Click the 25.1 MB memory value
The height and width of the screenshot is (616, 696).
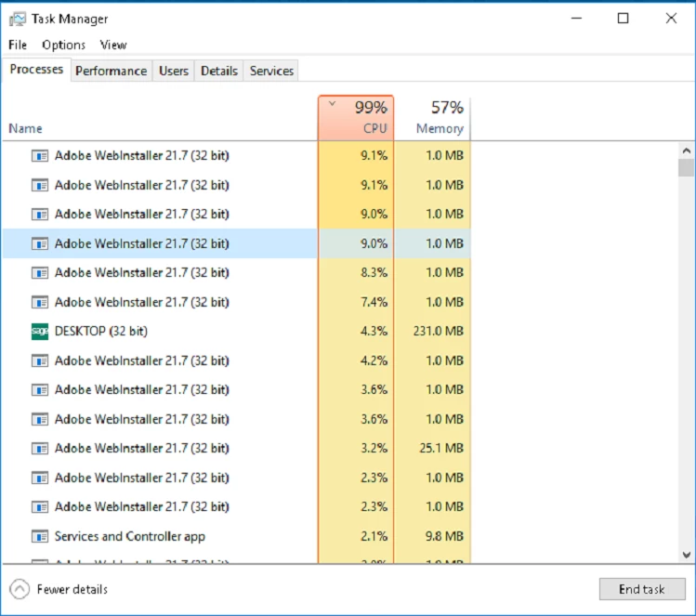[441, 448]
